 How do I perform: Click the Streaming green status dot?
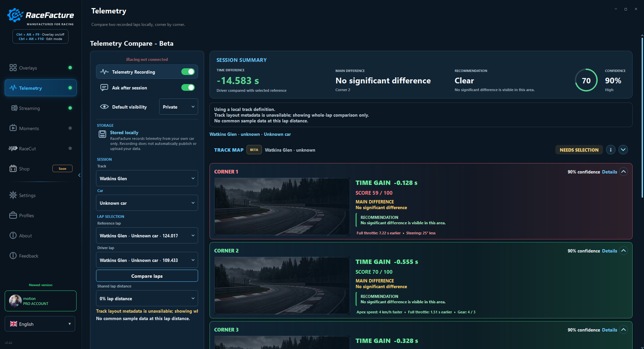pyautogui.click(x=70, y=108)
